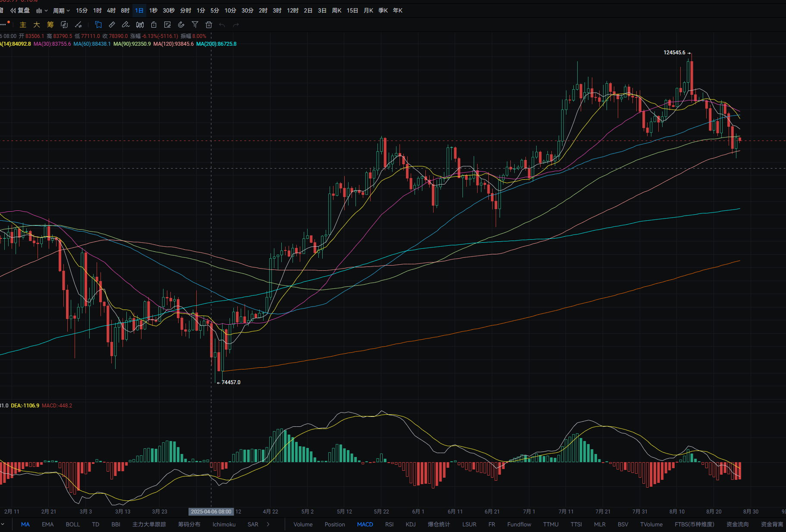The height and width of the screenshot is (532, 786).
Task: Expand more main indicators chevron after SAR
Action: pos(268,524)
